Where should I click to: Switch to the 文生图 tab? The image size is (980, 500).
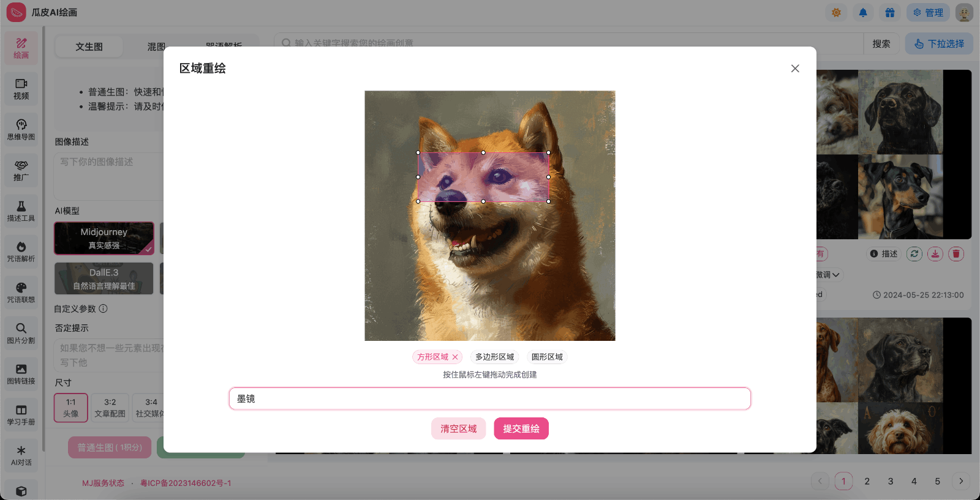tap(89, 47)
